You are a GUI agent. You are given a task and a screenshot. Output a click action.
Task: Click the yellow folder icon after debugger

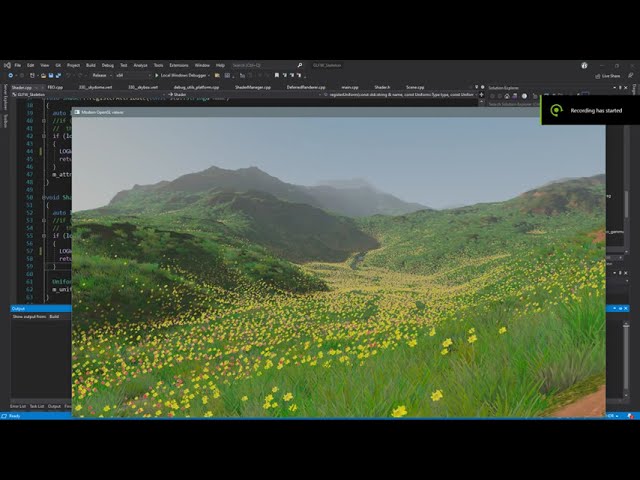point(217,76)
